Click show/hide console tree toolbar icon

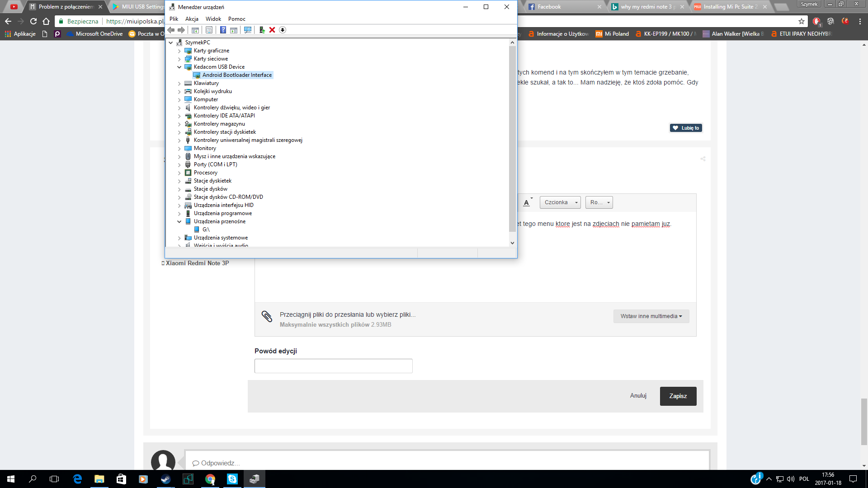pyautogui.click(x=195, y=30)
